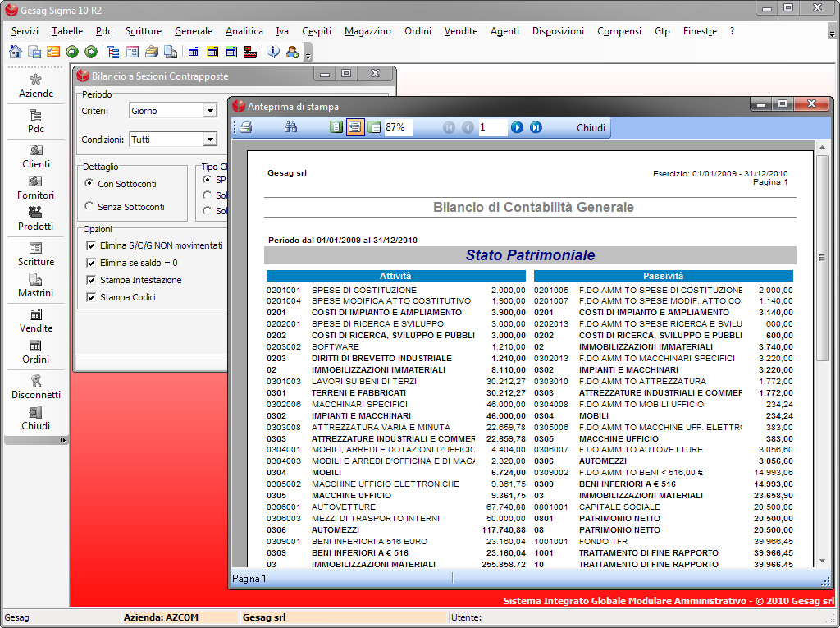Expand the left sidebar collapse arrow
The width and height of the screenshot is (840, 628).
62,440
